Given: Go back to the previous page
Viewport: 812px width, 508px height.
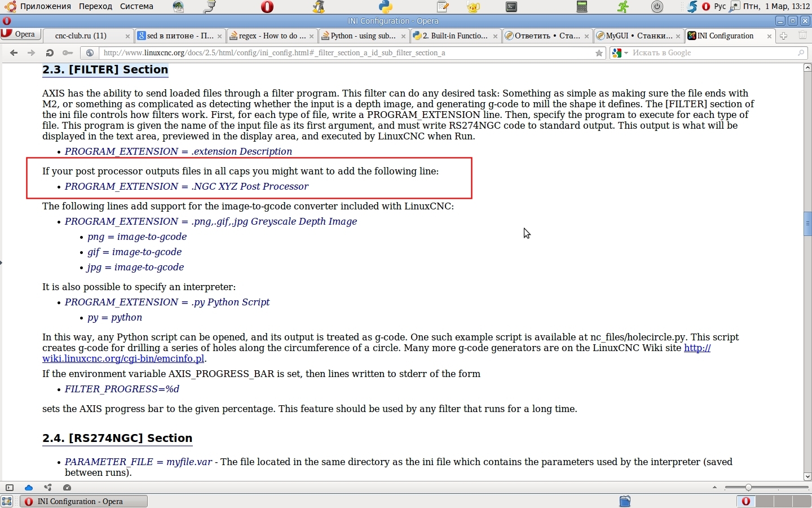Looking at the screenshot, I should [14, 53].
